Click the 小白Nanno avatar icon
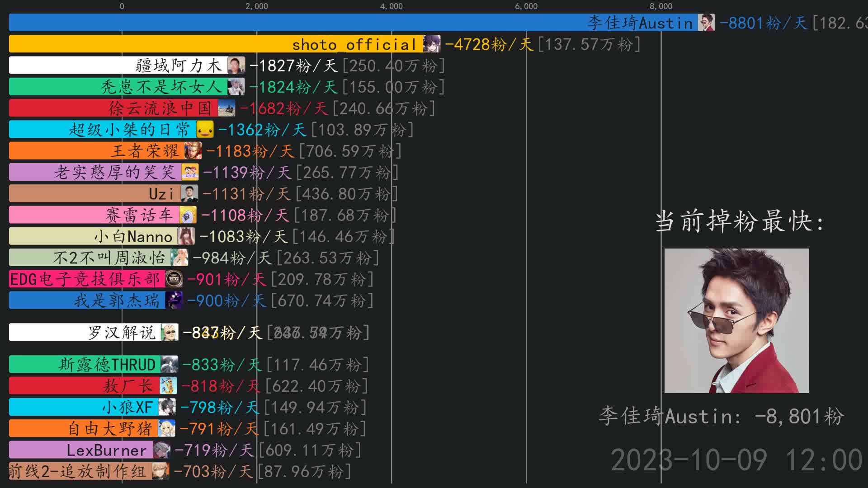This screenshot has height=488, width=868. coord(186,236)
